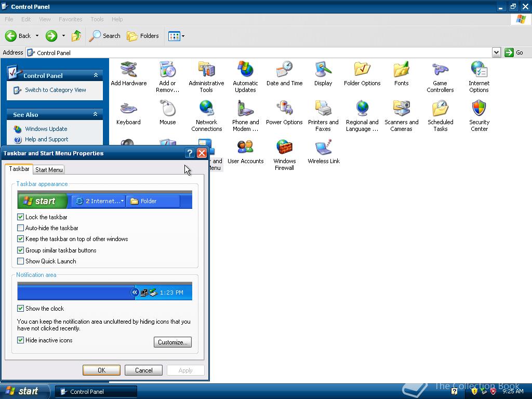Open Security Center icon
Screen dimensions: 532x399
pos(479,116)
